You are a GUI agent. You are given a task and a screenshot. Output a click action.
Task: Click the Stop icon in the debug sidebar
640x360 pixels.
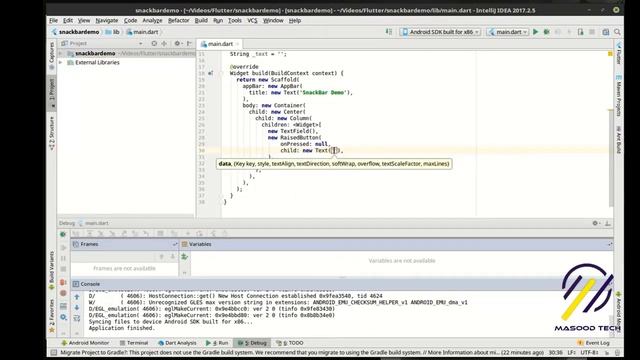tap(63, 269)
